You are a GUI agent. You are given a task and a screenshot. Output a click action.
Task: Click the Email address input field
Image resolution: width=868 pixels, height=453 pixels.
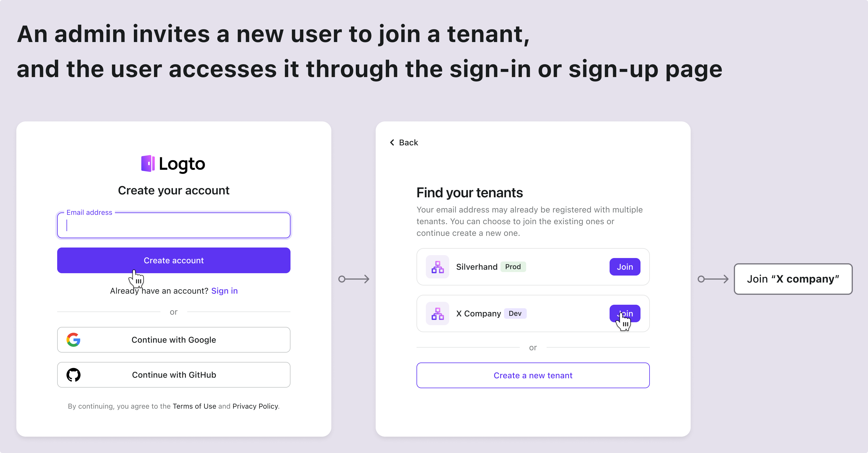(173, 225)
